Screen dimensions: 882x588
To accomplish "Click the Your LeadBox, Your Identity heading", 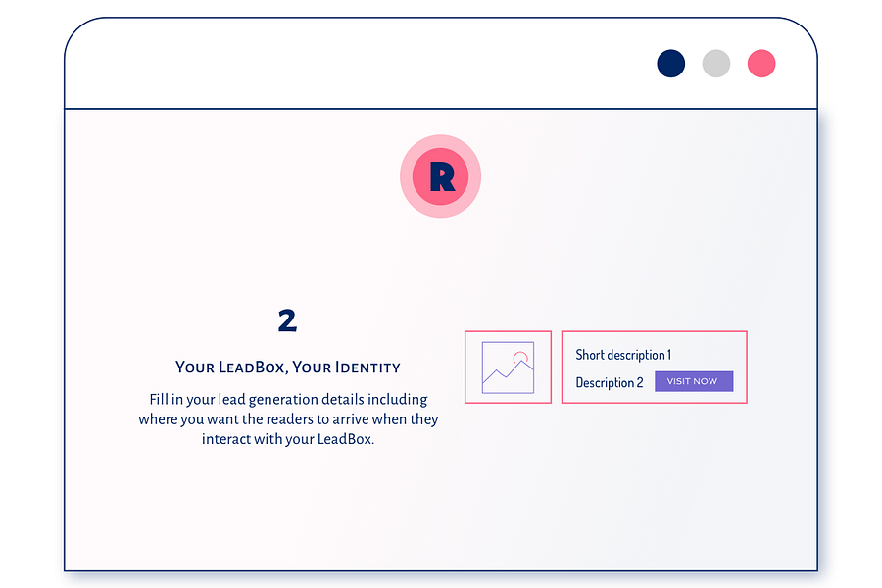I will click(x=288, y=367).
